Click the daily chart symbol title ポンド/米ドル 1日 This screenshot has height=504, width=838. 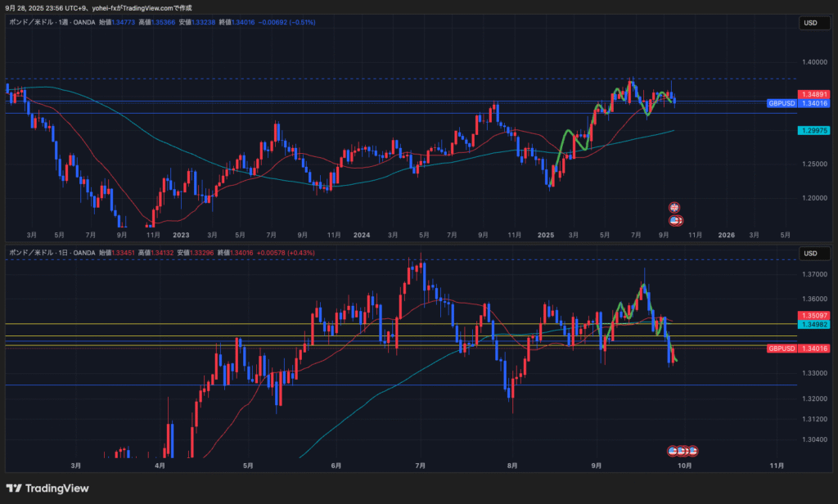(x=49, y=253)
